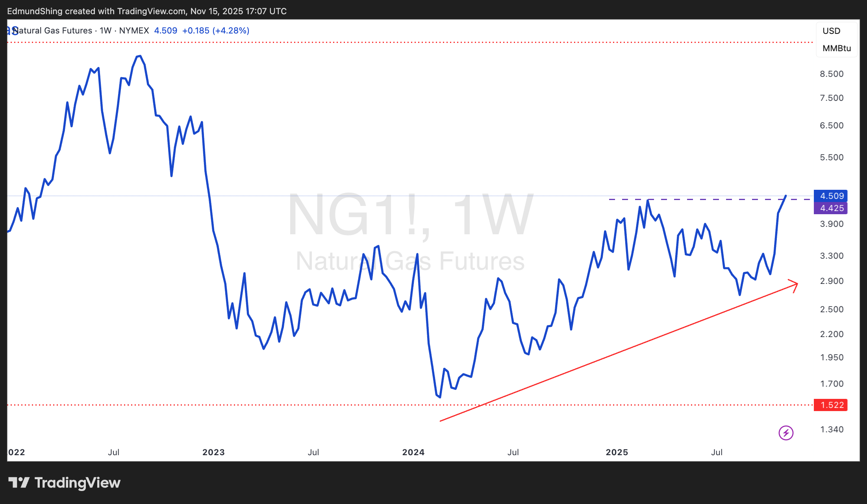Click the Natural Gas Futures symbol title
867x504 pixels.
(53, 31)
